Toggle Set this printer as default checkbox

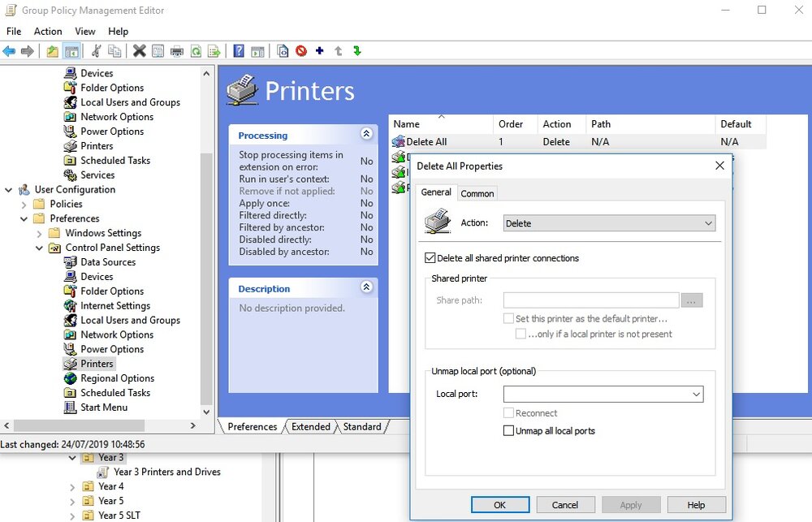tap(508, 318)
